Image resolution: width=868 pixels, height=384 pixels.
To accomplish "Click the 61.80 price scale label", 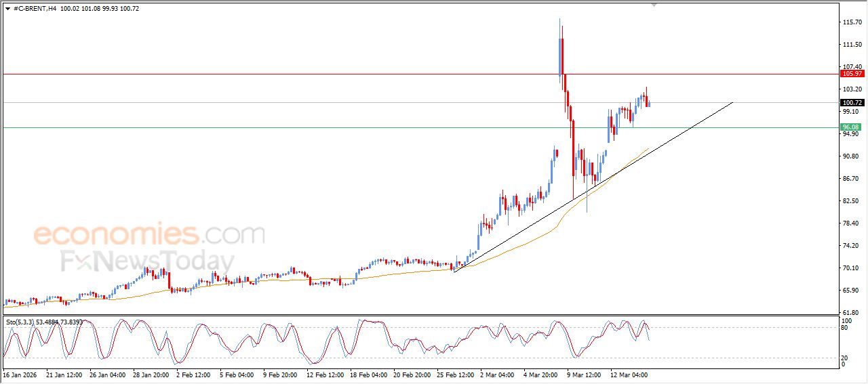I will [851, 312].
